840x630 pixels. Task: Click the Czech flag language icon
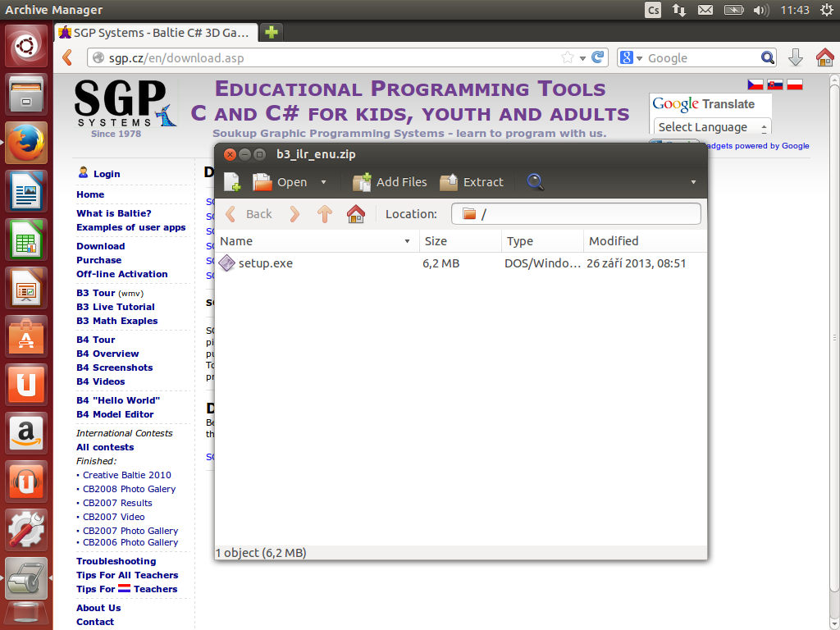point(755,84)
